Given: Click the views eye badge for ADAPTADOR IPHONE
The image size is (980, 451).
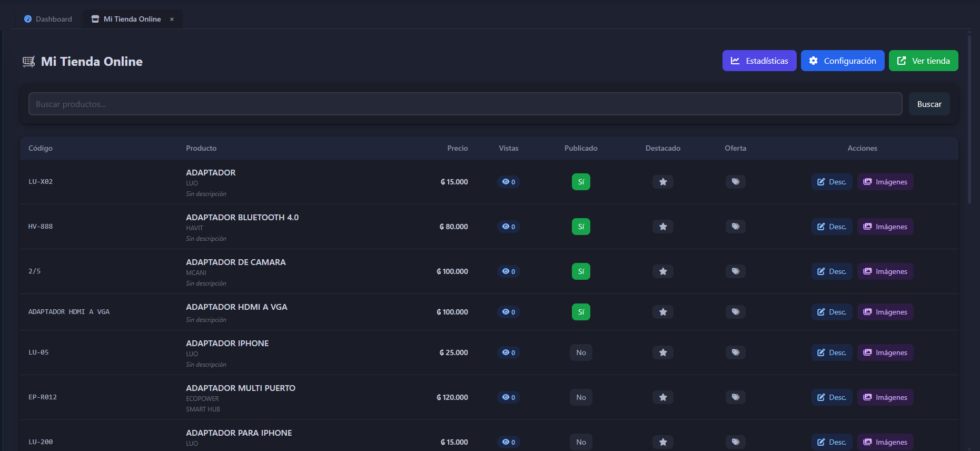Looking at the screenshot, I should pyautogui.click(x=509, y=352).
